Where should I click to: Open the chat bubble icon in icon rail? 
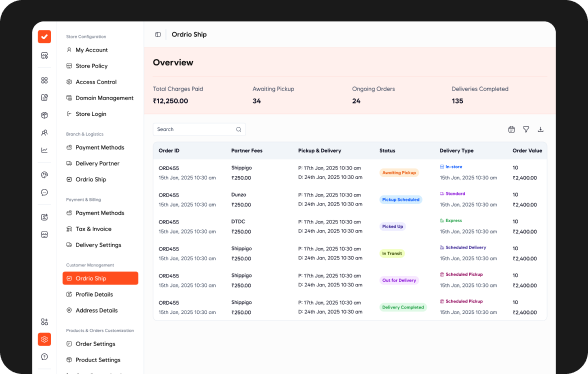[x=44, y=192]
